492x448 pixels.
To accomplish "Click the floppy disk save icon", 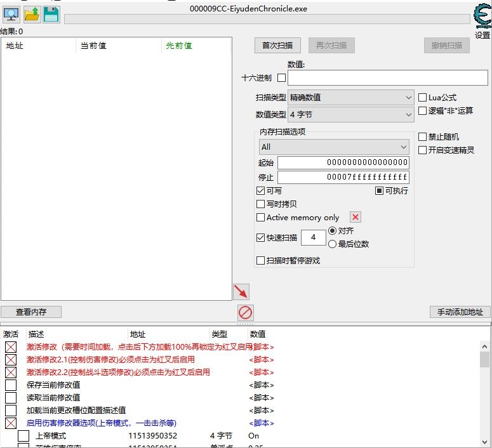I will coord(51,15).
